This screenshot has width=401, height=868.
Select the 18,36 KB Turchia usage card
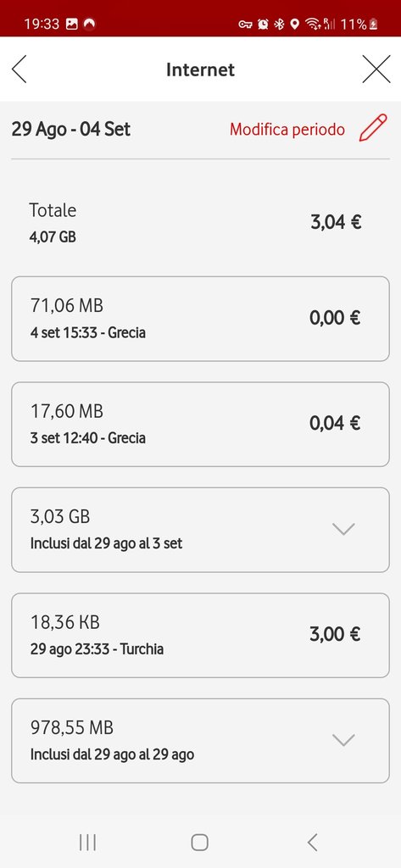coord(200,635)
